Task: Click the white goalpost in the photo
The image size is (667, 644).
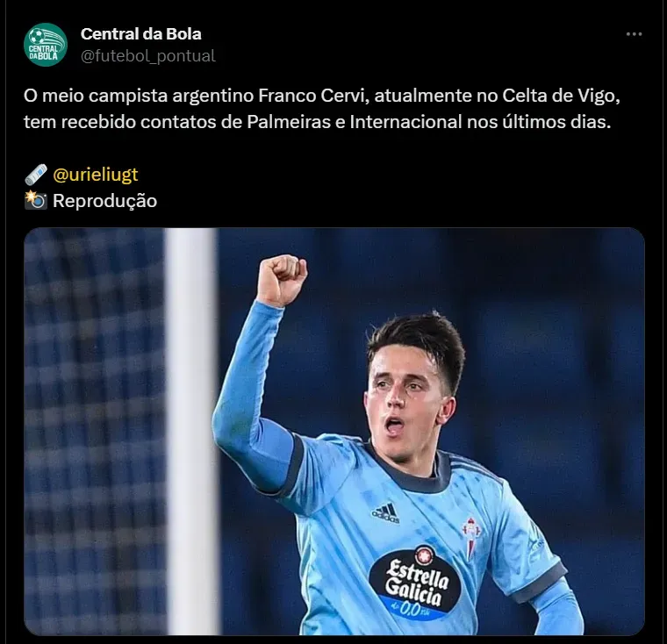Action: pyautogui.click(x=190, y=432)
